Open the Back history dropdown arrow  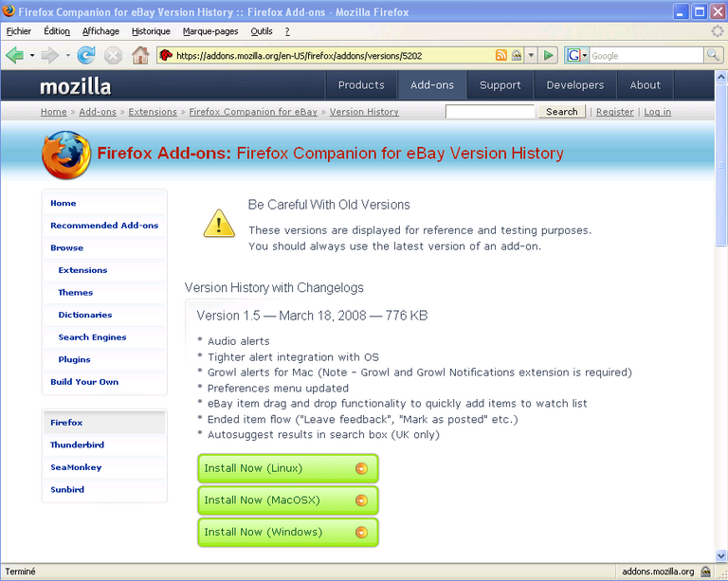[x=32, y=56]
